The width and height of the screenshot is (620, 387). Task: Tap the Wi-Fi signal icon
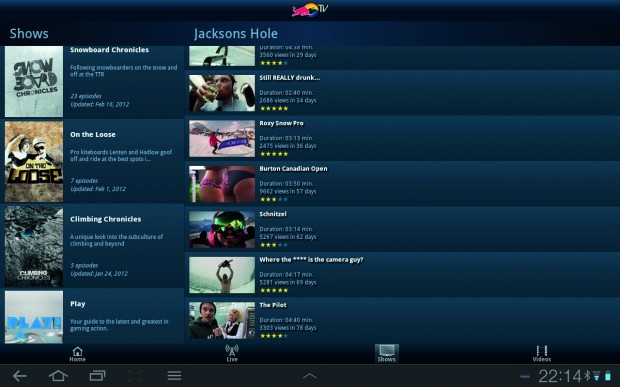596,376
